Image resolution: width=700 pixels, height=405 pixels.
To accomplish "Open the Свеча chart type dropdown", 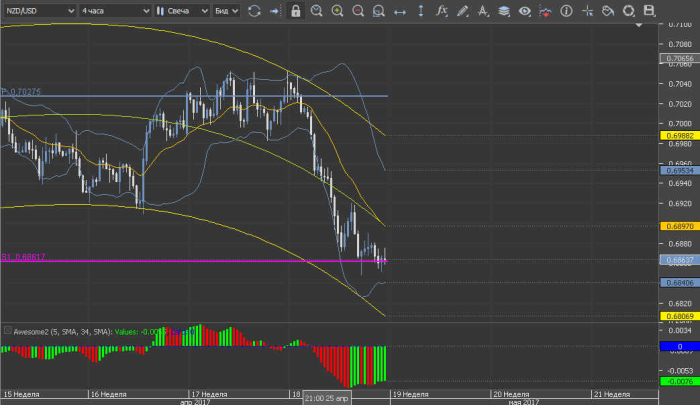I will point(182,11).
